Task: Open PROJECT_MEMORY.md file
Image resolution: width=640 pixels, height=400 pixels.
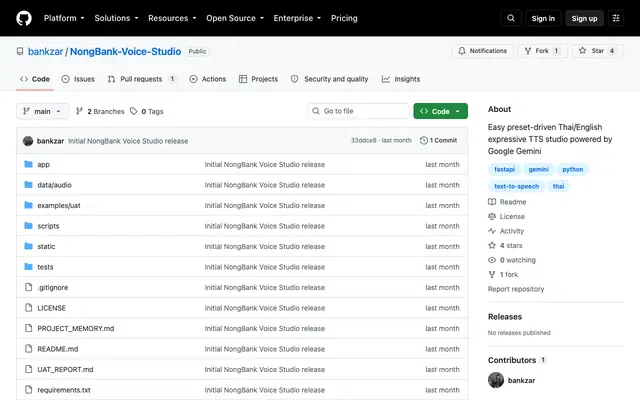Action: pyautogui.click(x=76, y=328)
